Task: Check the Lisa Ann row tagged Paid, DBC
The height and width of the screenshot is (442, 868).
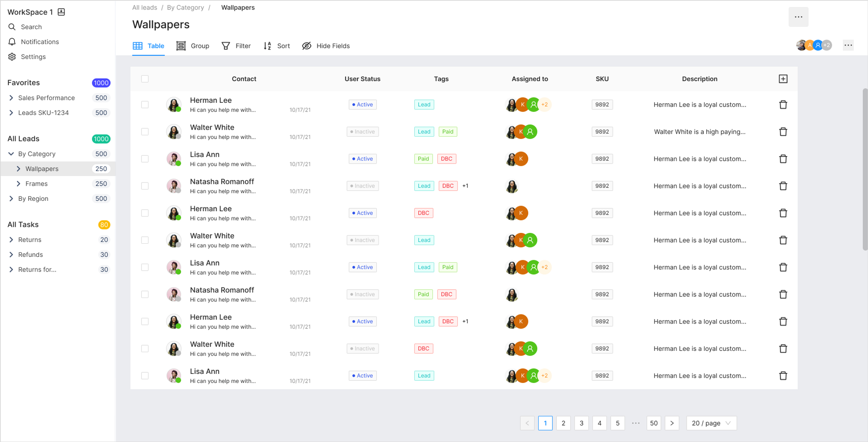Action: click(x=145, y=159)
